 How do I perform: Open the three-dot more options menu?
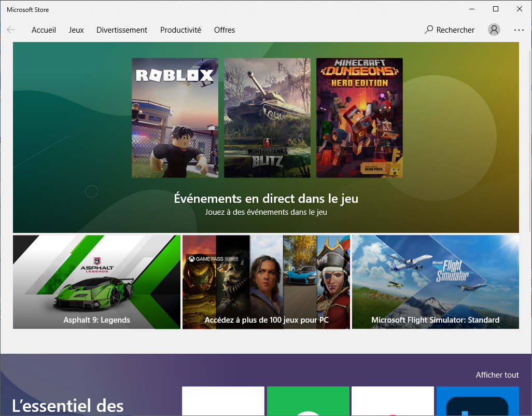pyautogui.click(x=519, y=30)
